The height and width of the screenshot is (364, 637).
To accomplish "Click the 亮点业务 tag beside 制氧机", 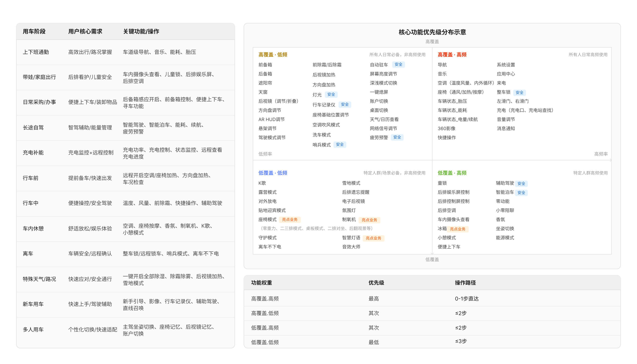I will point(369,220).
